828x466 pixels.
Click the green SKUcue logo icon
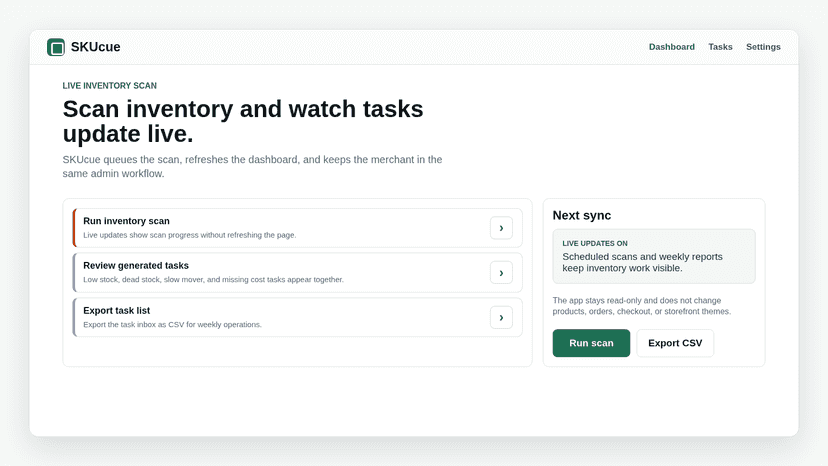coord(56,47)
